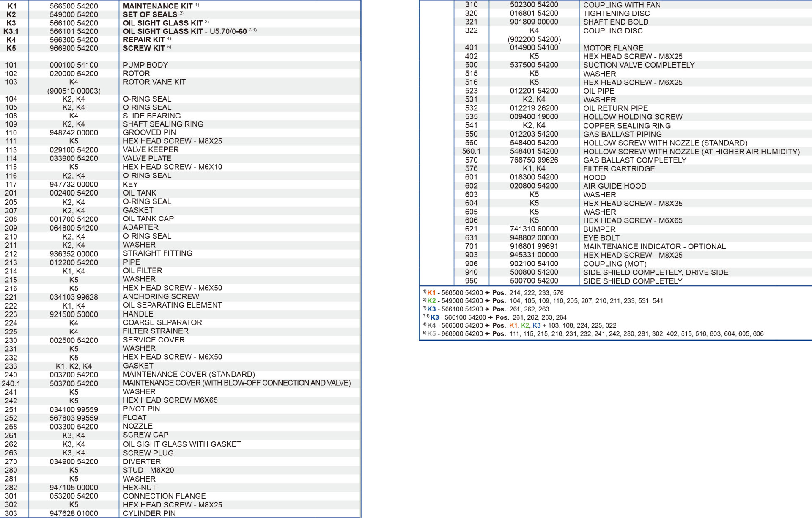The height and width of the screenshot is (518, 812).
Task: Click 'OIL PIPE' in row 523
Action: pyautogui.click(x=599, y=91)
